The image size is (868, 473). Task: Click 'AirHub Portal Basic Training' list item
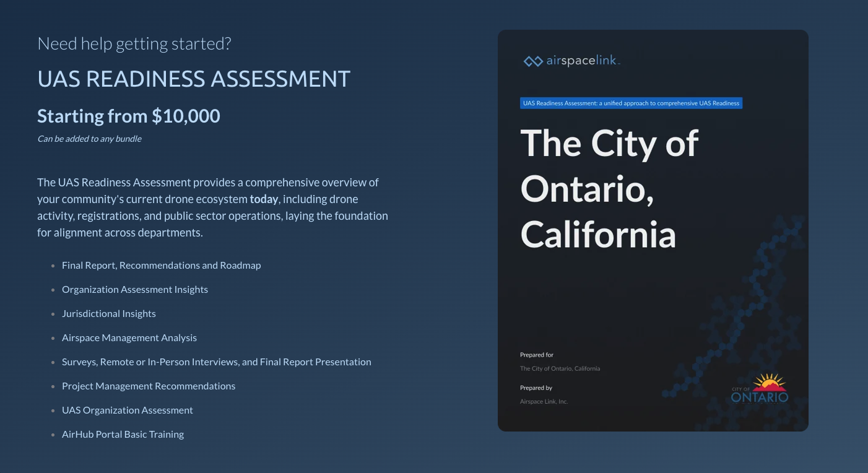[123, 434]
